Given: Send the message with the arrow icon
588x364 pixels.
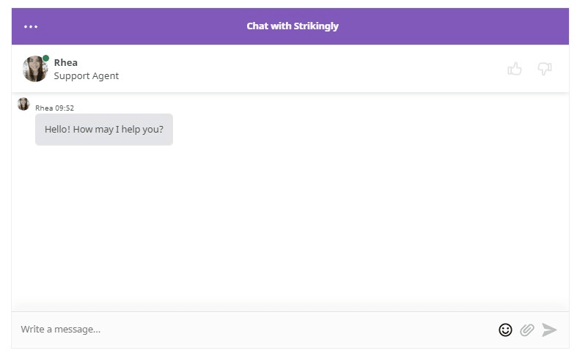Looking at the screenshot, I should click(549, 330).
